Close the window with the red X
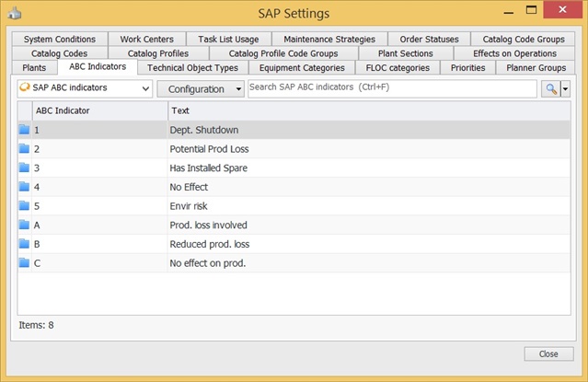The width and height of the screenshot is (588, 382). (x=562, y=10)
